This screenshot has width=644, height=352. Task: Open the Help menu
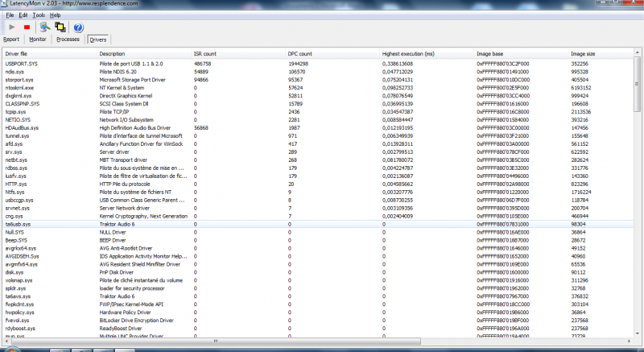(55, 15)
